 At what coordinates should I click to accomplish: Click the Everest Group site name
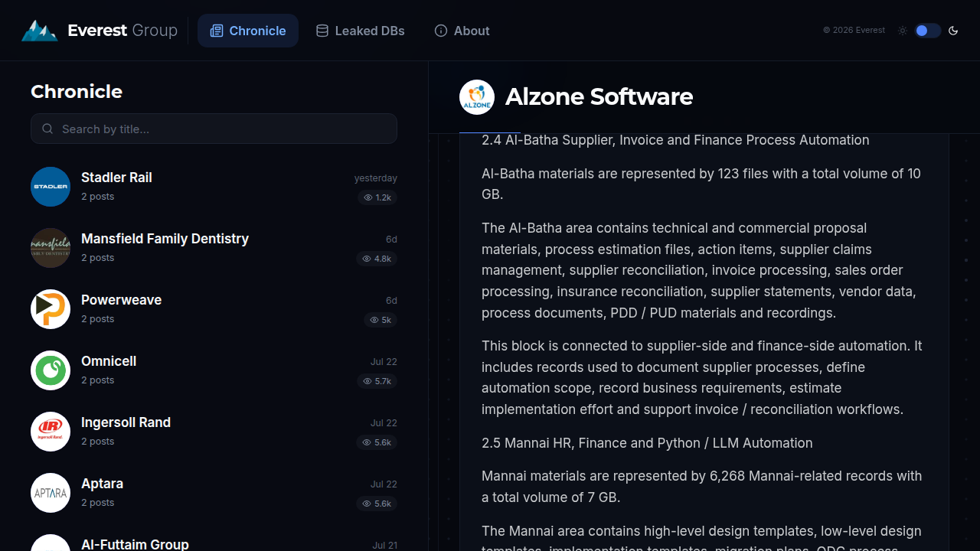122,31
